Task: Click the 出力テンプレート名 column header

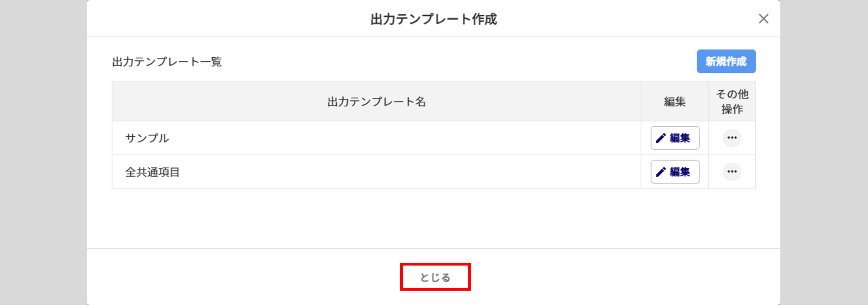Action: pyautogui.click(x=376, y=102)
